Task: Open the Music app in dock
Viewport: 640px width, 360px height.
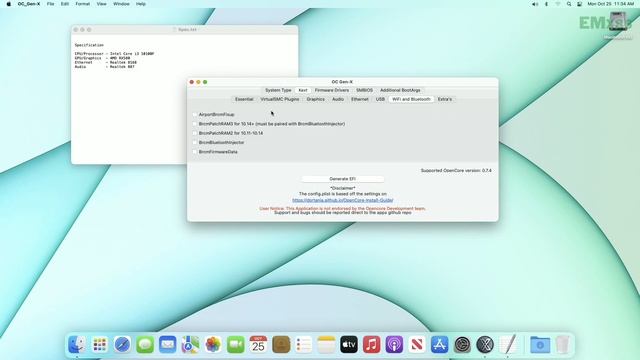Action: coord(371,345)
